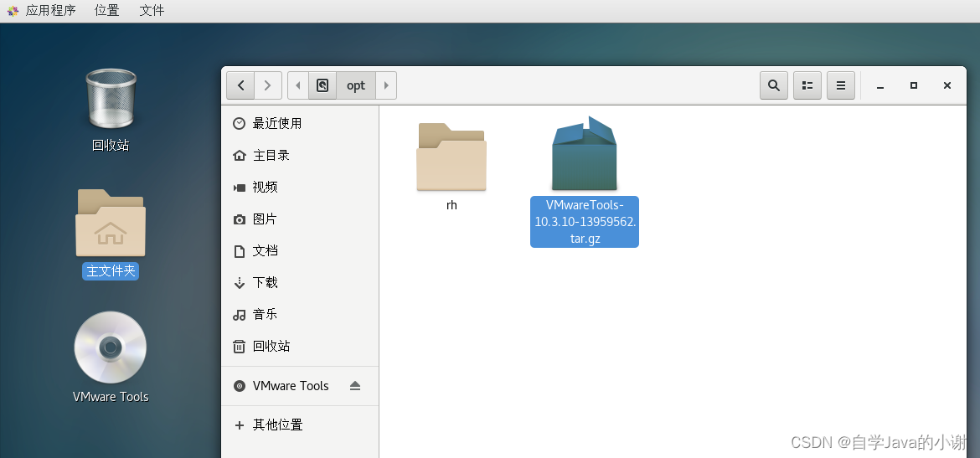Switch to list view with toolbar icon
The height and width of the screenshot is (458, 980).
point(807,85)
